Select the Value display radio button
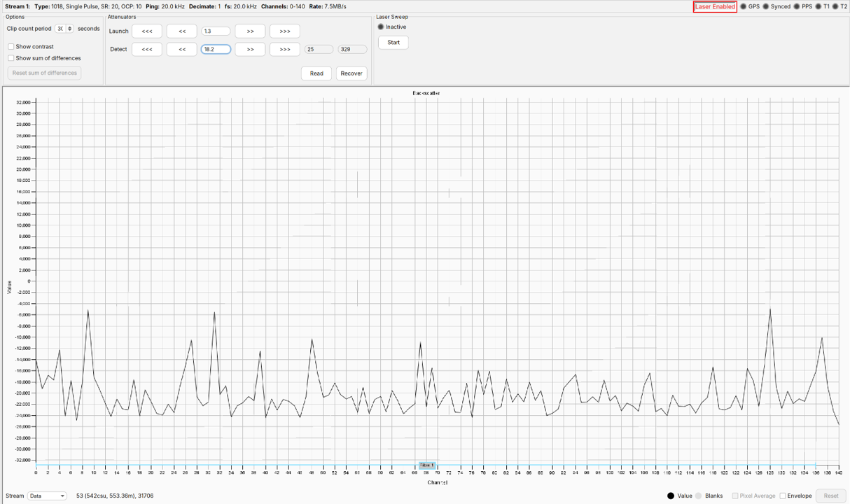 tap(670, 496)
